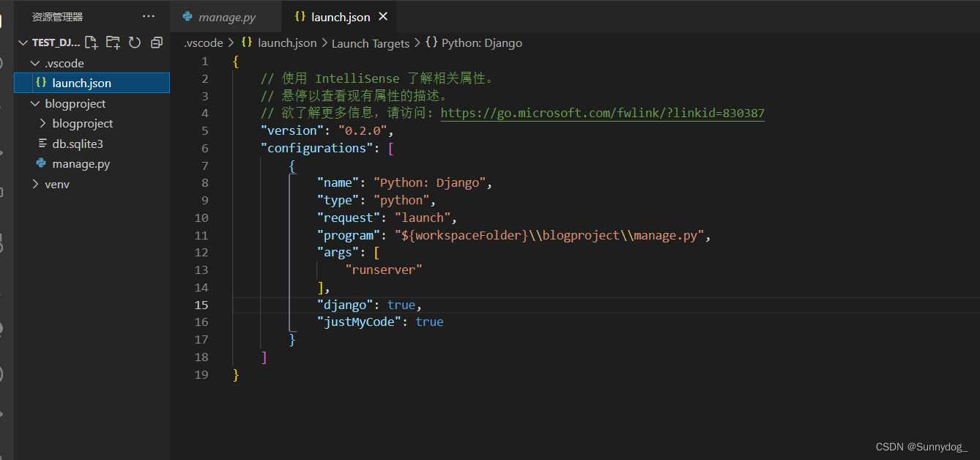Create a new file using Explorer toolbar icon
Screen dimensions: 980x460
click(91, 42)
